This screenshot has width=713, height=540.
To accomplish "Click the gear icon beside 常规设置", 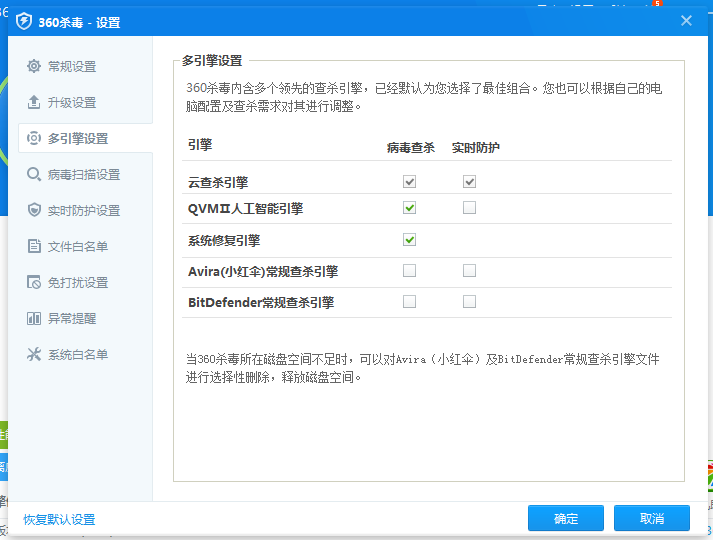I will click(x=34, y=66).
